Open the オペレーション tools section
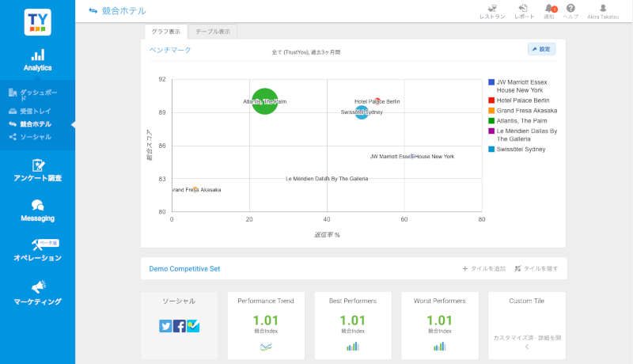This screenshot has width=633, height=364. [x=37, y=250]
